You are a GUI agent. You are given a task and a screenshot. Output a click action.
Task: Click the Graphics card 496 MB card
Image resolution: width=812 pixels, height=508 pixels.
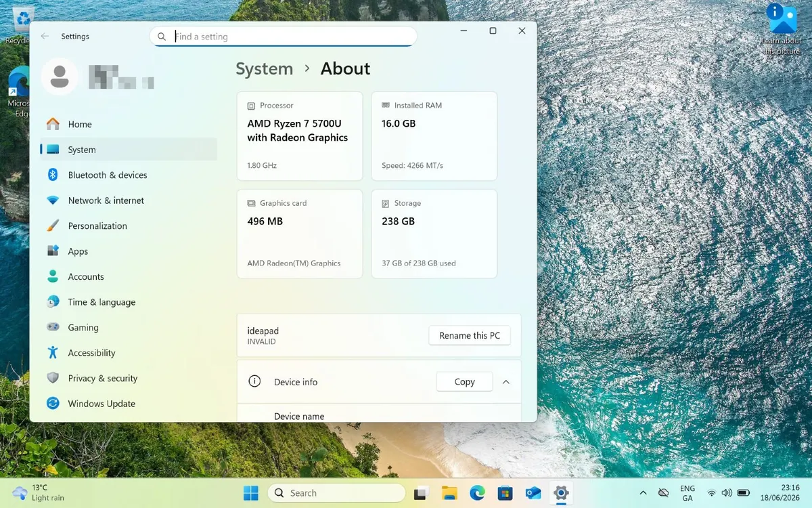tap(300, 234)
